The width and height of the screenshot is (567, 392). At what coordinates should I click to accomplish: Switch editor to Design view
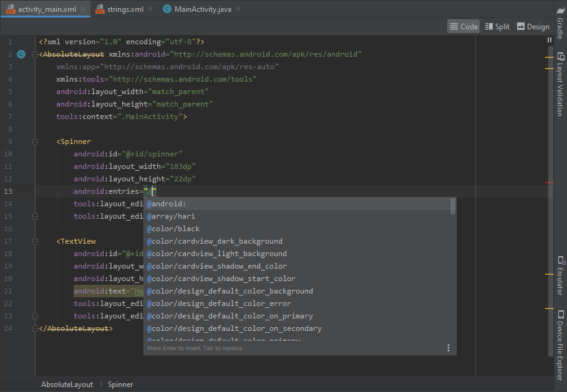(533, 26)
